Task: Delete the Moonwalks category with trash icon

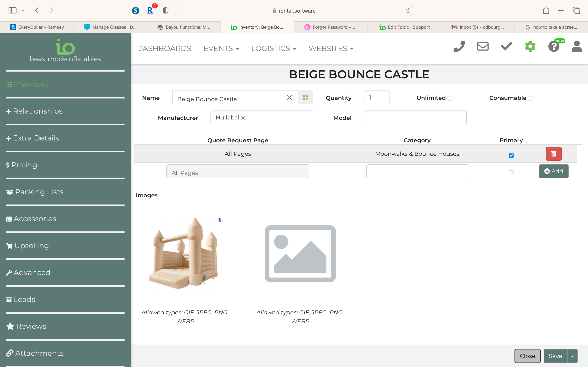Action: 553,154
